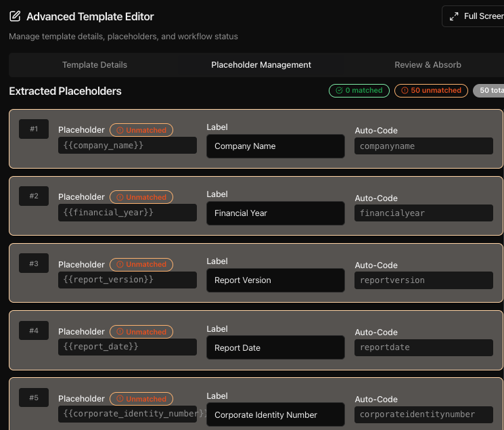Switch to the Template Details tab
Screen dimensions: 504x430
(x=95, y=65)
